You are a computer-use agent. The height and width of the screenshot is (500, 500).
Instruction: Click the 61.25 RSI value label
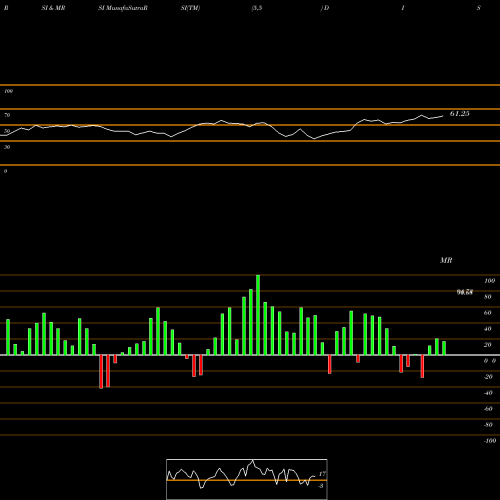pyautogui.click(x=459, y=114)
